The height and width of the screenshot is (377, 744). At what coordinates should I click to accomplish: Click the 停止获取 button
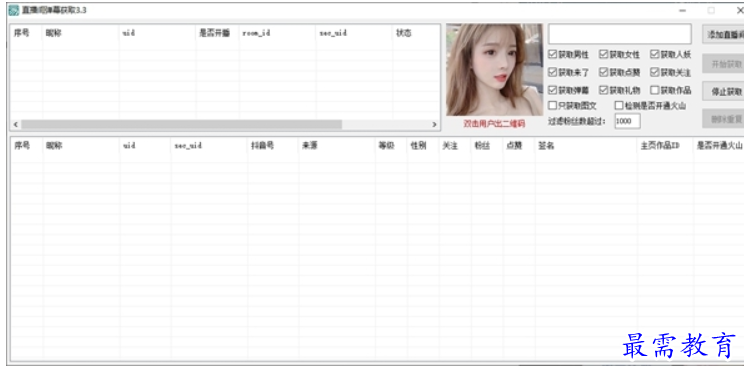click(x=723, y=92)
